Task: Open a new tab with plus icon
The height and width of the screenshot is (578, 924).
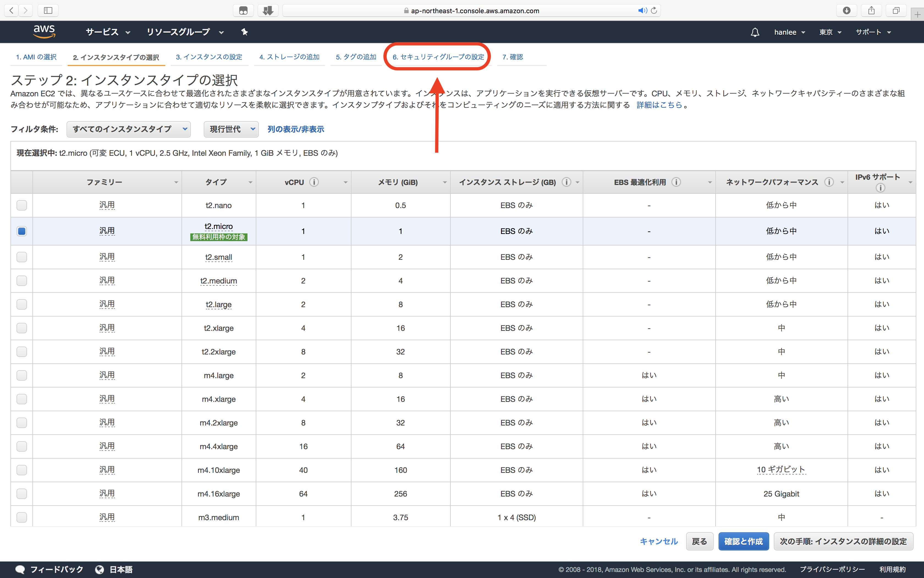Action: [917, 15]
